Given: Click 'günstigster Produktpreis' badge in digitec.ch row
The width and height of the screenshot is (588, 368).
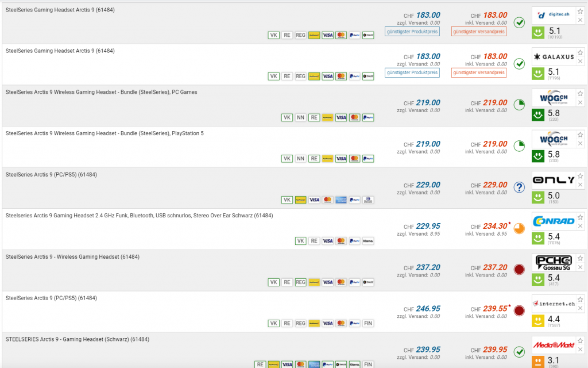Looking at the screenshot, I should coord(412,32).
